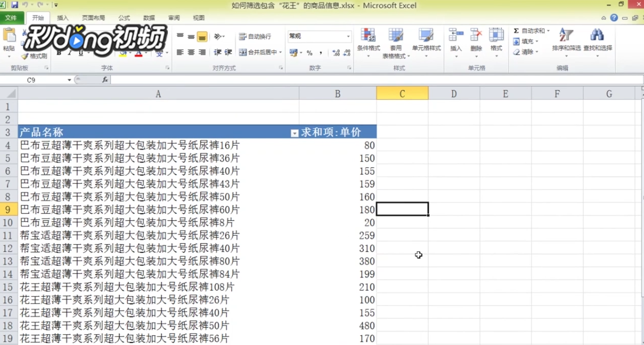Customize the Quick Access Toolbar dropdown

pyautogui.click(x=56, y=5)
